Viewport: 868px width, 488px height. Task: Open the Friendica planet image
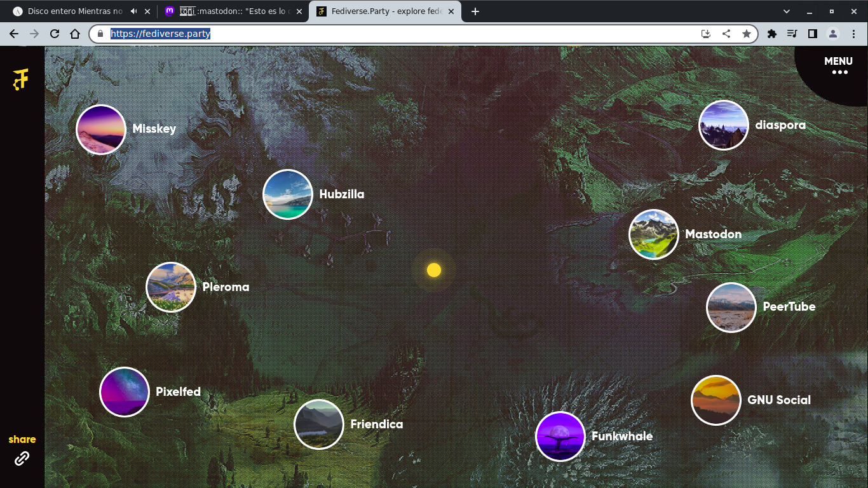[x=319, y=424]
